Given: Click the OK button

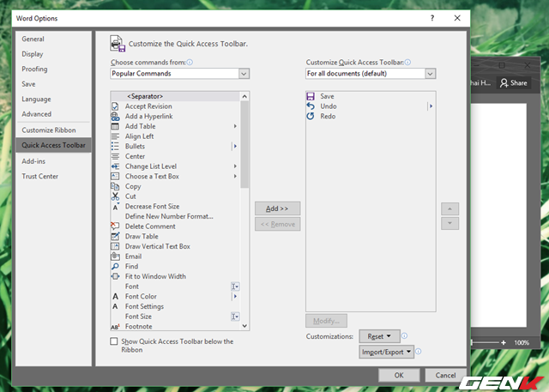Looking at the screenshot, I should 399,375.
